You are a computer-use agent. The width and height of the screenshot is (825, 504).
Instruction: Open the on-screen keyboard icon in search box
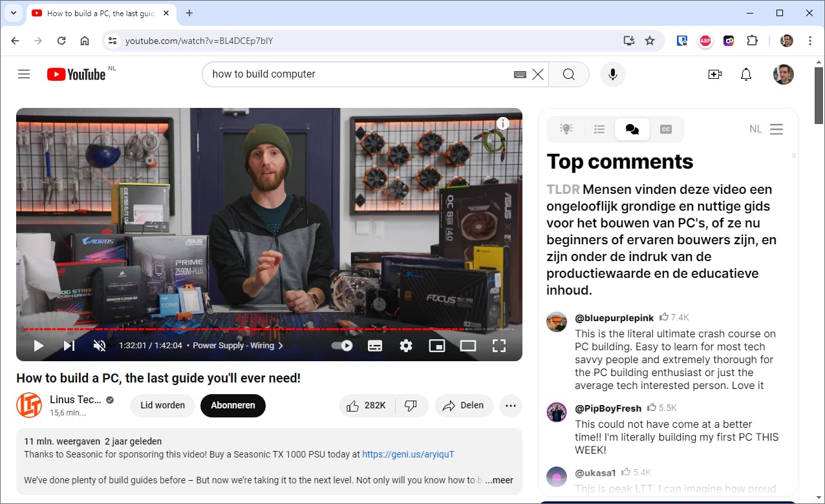point(520,74)
